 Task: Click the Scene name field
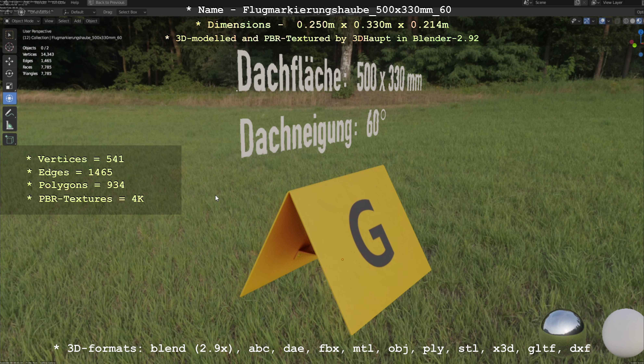tap(554, 2)
